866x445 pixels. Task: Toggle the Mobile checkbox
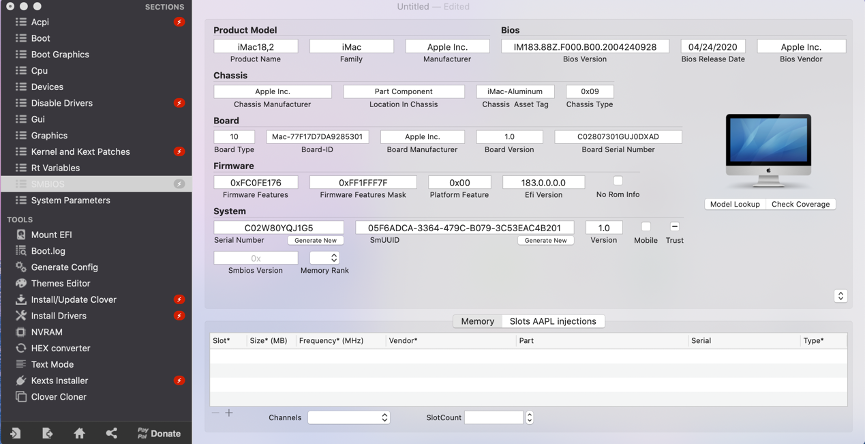click(x=646, y=226)
